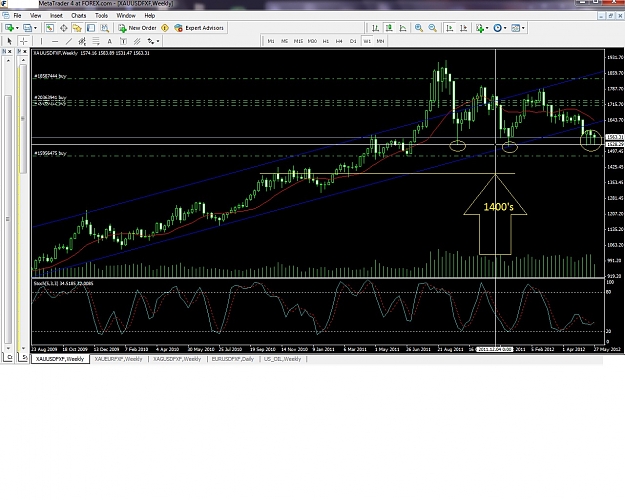The height and width of the screenshot is (500, 625).
Task: Select the Text 'A' drawing tool
Action: [x=110, y=41]
